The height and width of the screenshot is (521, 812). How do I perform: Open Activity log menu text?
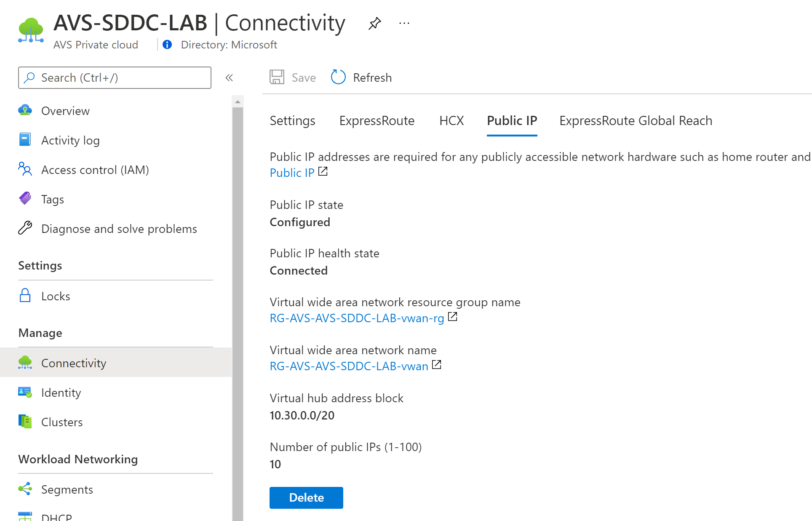[x=70, y=140]
